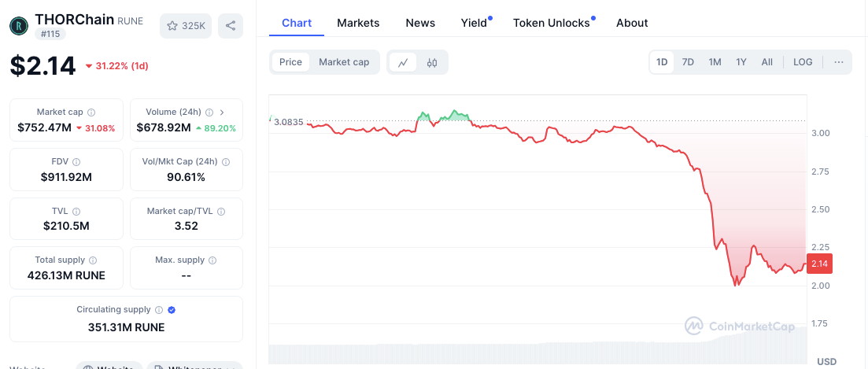Toggle chart to Price view
This screenshot has width=868, height=369.
click(x=290, y=62)
